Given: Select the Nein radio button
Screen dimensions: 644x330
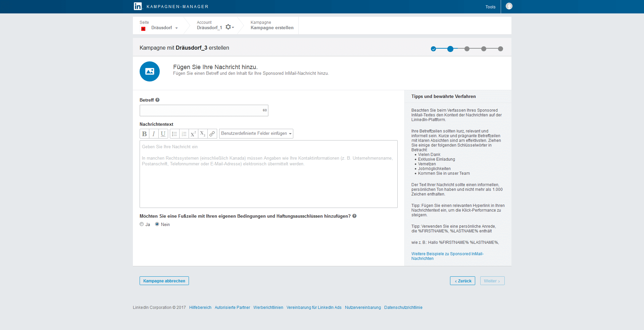Looking at the screenshot, I should click(x=157, y=224).
